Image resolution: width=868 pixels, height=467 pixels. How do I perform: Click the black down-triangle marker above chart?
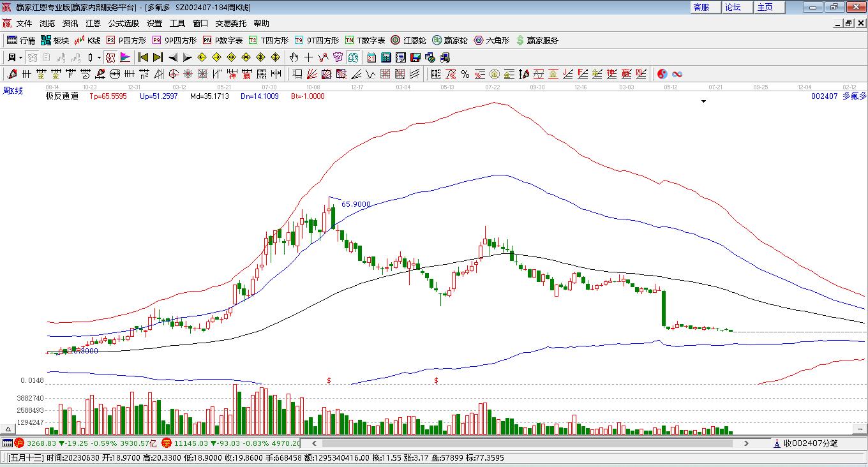[703, 101]
